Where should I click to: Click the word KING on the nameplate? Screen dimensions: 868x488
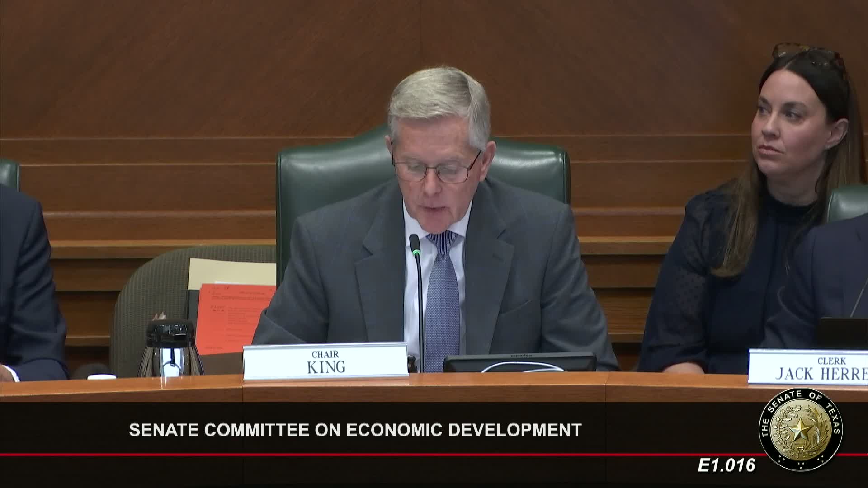(326, 367)
